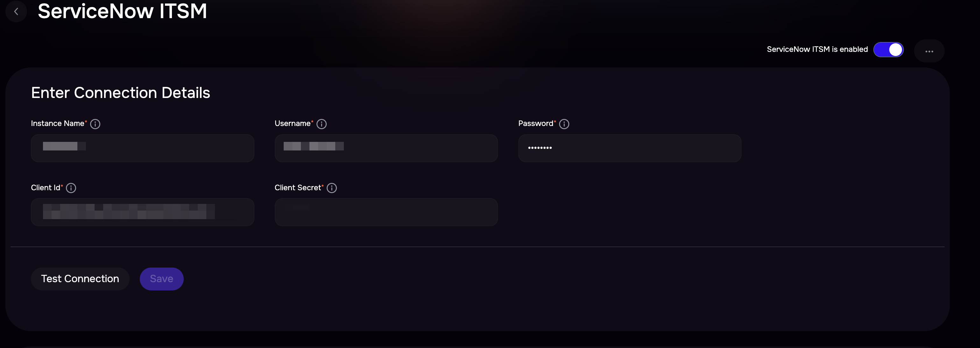Go back using the left chevron
Screen dimensions: 980x348
click(16, 11)
